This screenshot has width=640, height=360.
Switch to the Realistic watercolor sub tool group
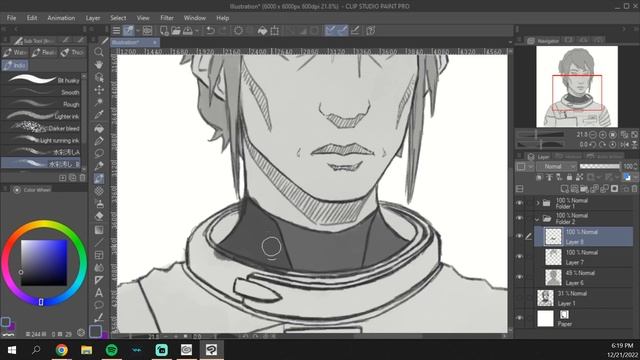[x=44, y=53]
